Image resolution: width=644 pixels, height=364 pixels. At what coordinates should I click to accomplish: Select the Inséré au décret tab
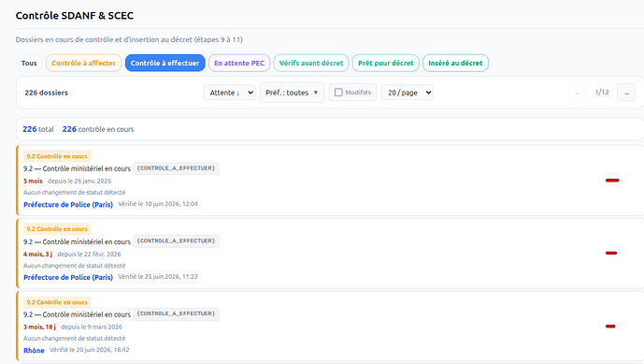455,63
